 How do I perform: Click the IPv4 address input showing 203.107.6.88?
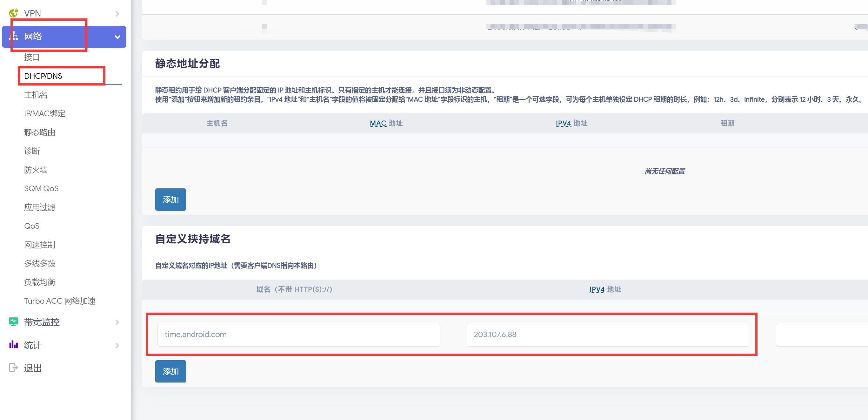tap(607, 335)
